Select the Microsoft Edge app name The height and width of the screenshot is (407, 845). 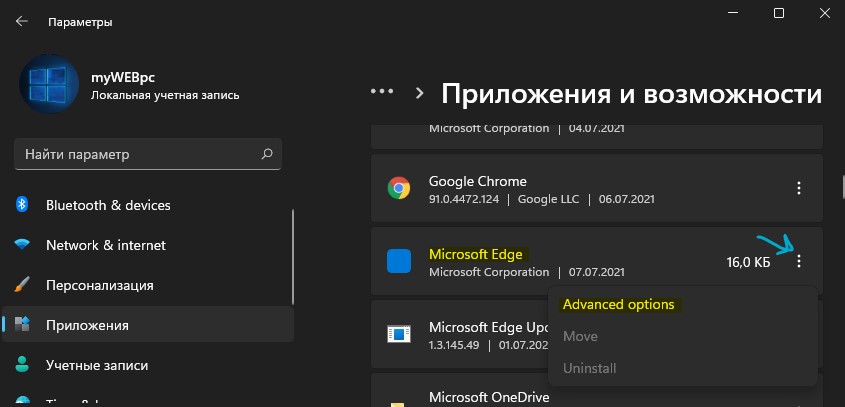(476, 254)
